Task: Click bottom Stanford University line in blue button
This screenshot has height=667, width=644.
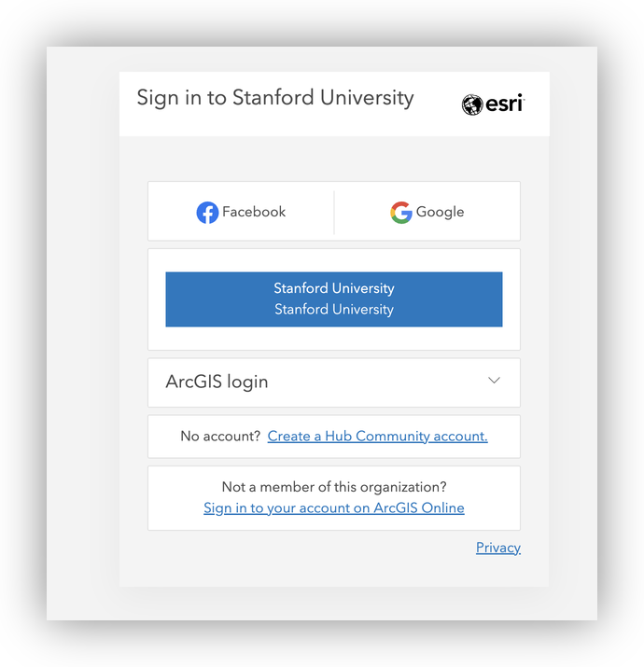Action: point(334,310)
